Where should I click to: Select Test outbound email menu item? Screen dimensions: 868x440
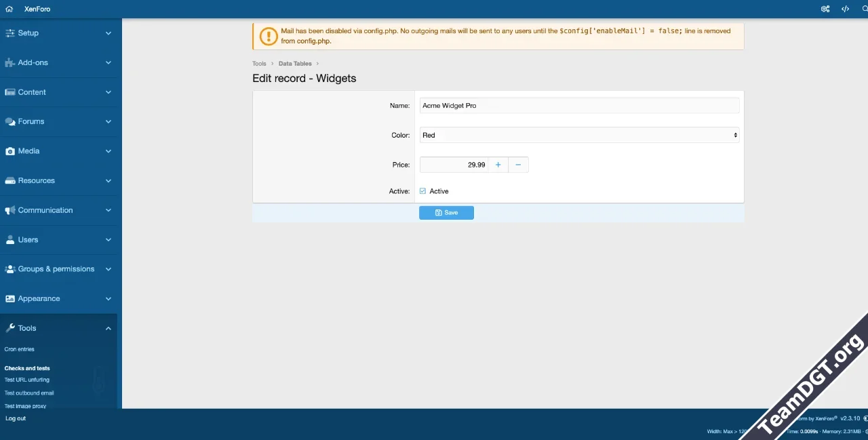coord(29,393)
